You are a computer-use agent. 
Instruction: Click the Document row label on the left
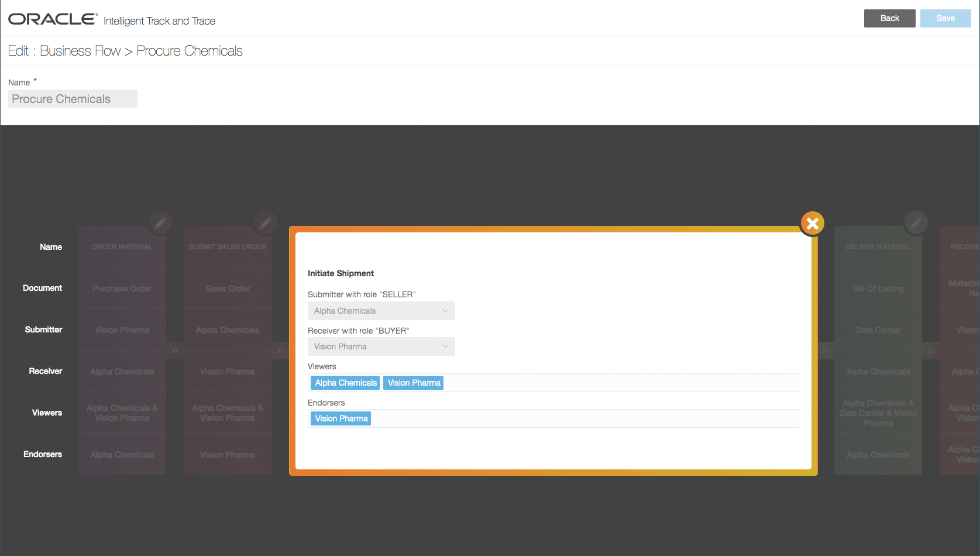(x=42, y=288)
